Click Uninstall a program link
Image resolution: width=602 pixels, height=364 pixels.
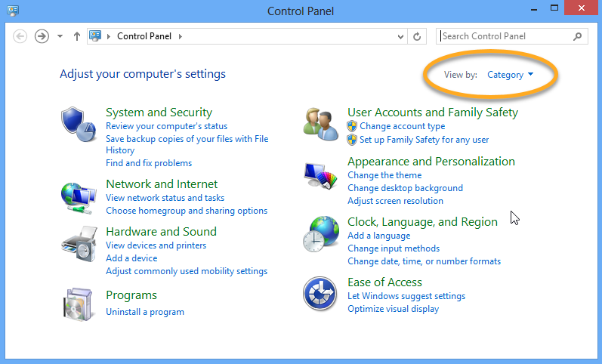(x=145, y=312)
